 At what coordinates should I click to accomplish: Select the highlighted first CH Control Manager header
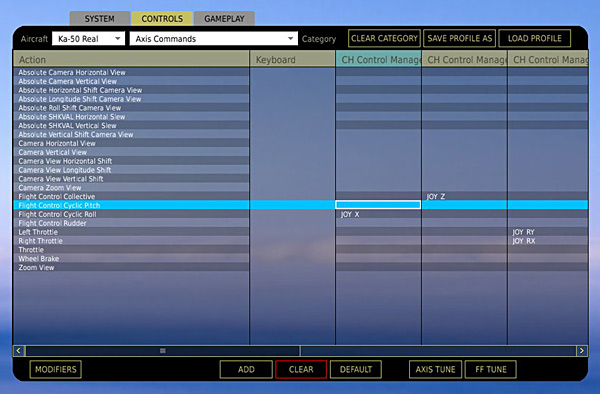tap(378, 60)
